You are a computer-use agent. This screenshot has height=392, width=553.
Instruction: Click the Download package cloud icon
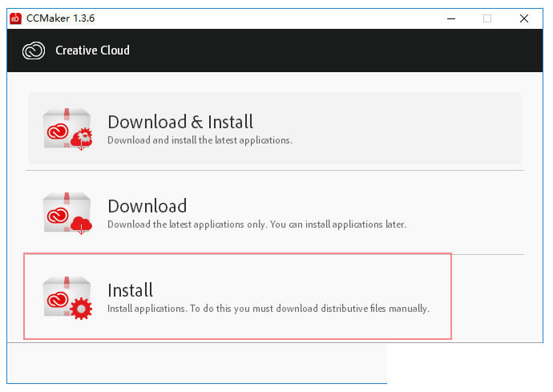point(67,213)
